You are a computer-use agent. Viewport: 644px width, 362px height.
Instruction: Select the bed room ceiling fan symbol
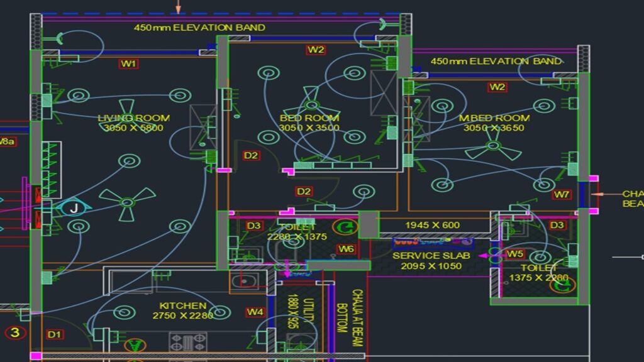point(311,101)
